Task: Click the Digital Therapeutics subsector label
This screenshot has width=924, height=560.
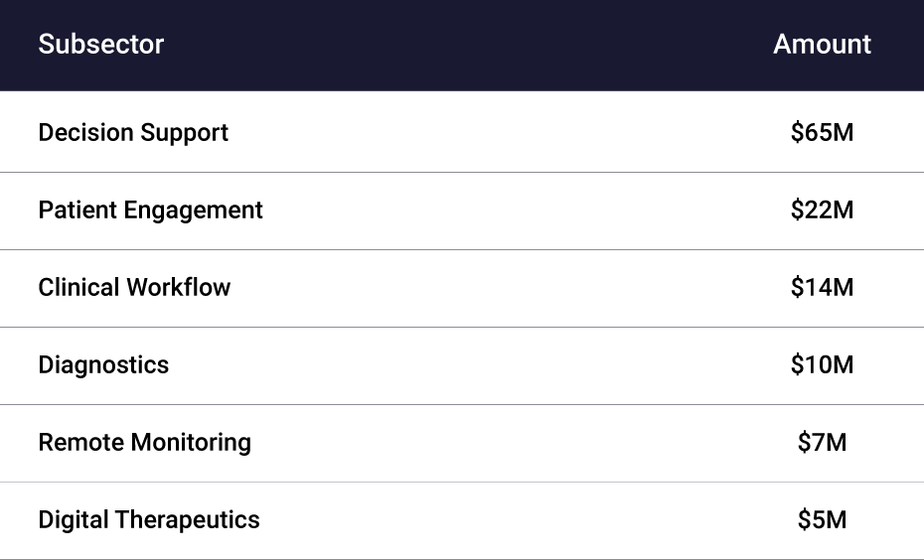Action: click(149, 520)
